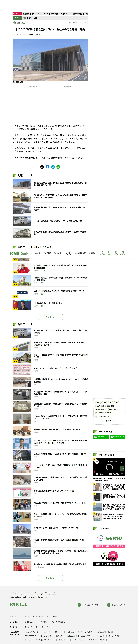Open the お問合せ icon in header
This screenshot has height=644, width=138.
tap(123, 253)
